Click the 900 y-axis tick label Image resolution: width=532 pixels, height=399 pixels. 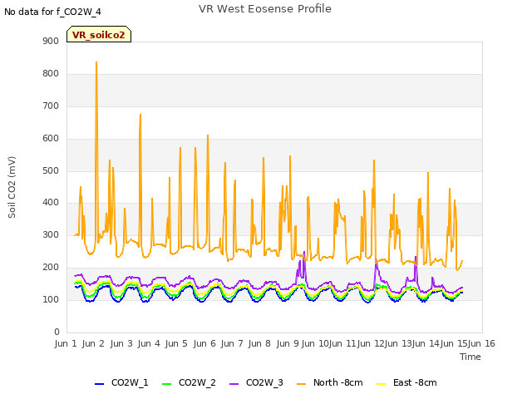point(51,42)
